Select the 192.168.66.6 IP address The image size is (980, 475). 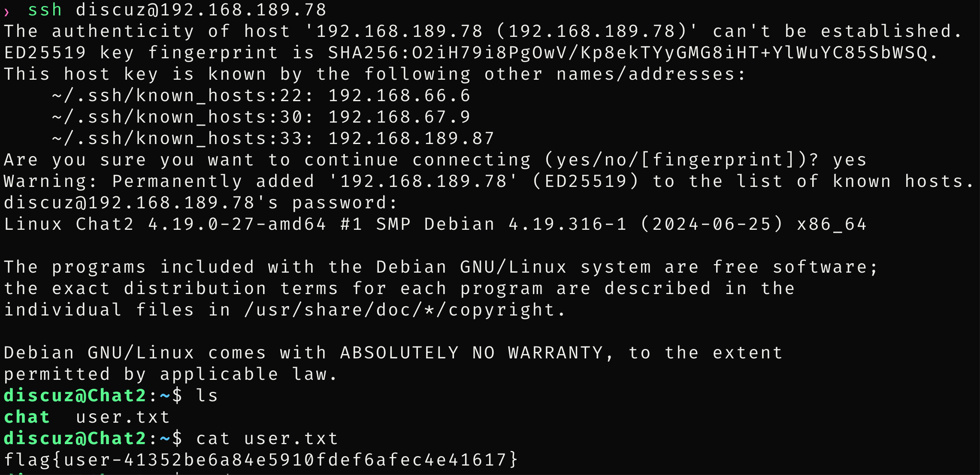point(399,96)
